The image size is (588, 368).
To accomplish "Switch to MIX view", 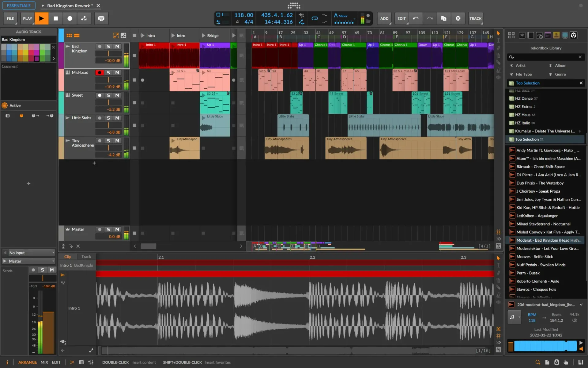I will pos(44,362).
